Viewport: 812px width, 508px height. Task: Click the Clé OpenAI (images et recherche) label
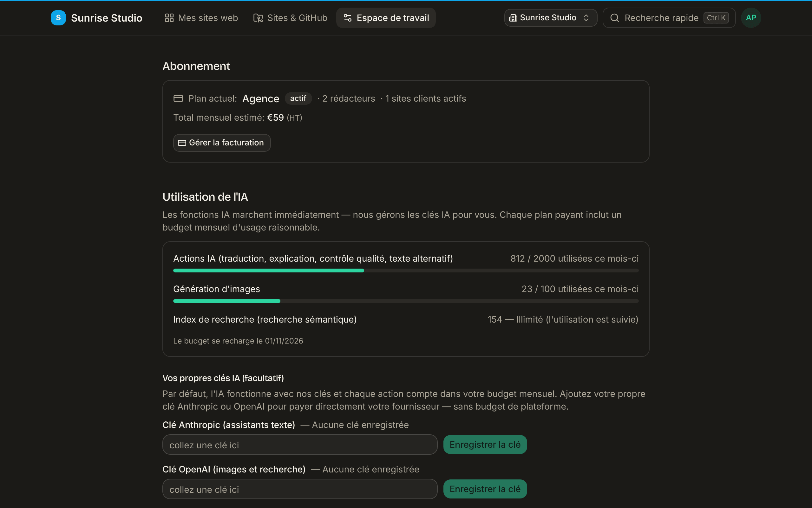click(x=234, y=469)
